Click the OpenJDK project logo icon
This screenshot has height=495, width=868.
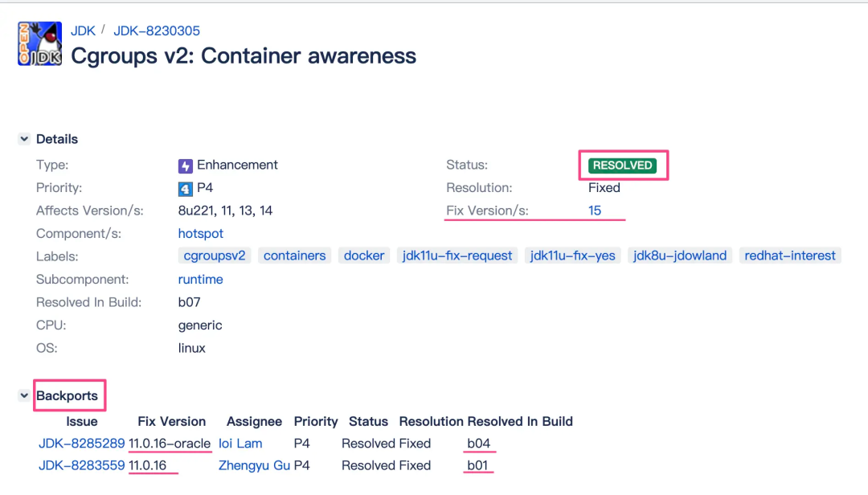pyautogui.click(x=39, y=43)
